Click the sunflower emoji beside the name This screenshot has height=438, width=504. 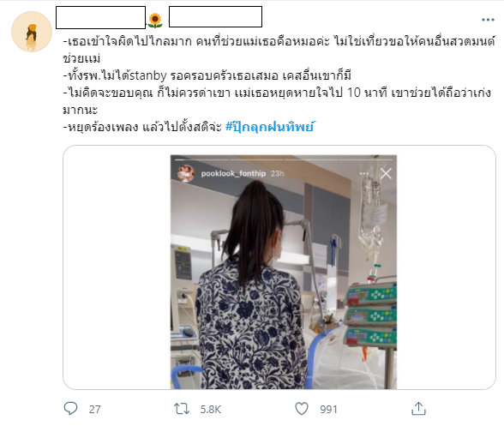coord(155,21)
